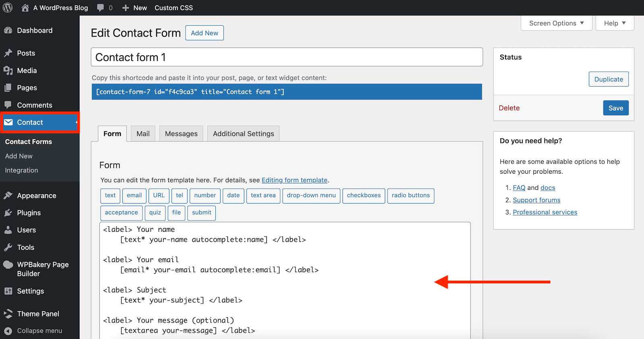The image size is (644, 339).
Task: Click the red Delete link
Action: 509,108
